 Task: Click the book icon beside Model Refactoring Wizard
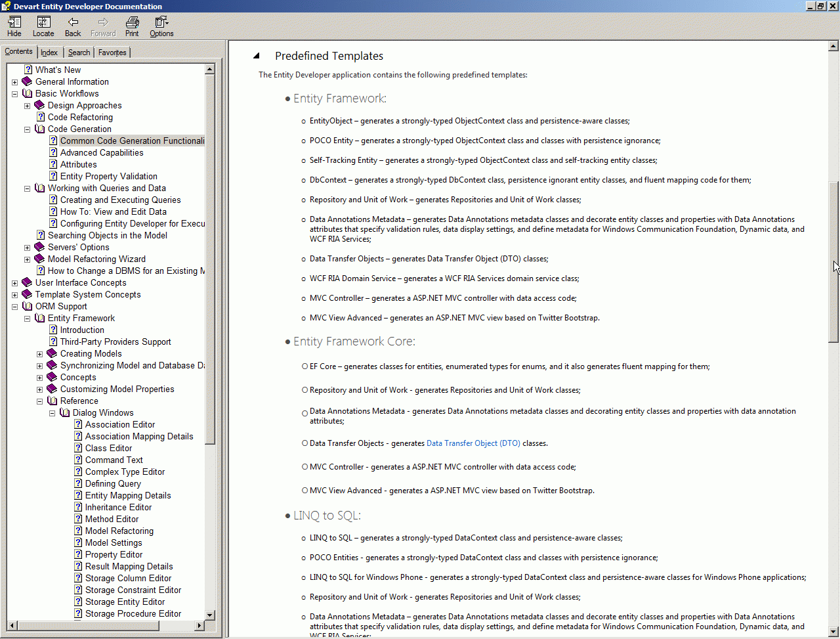tap(39, 259)
